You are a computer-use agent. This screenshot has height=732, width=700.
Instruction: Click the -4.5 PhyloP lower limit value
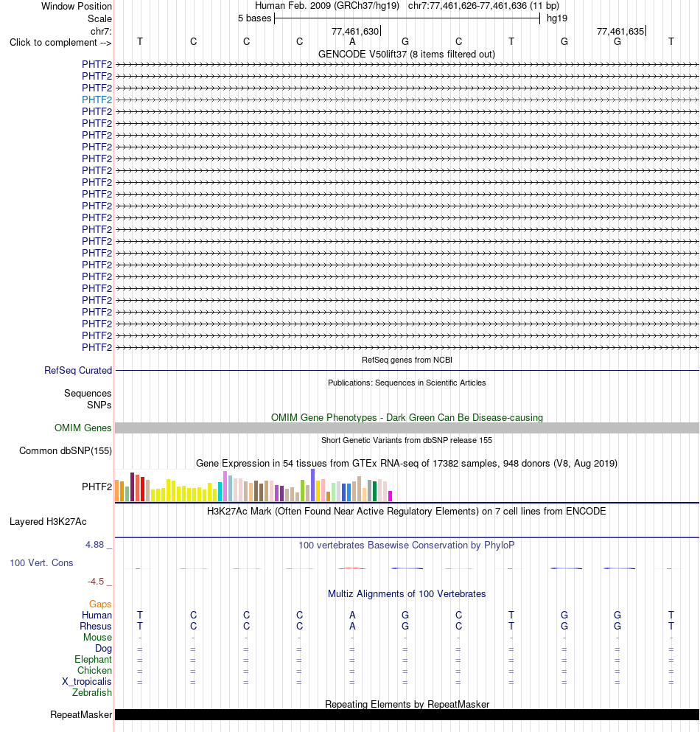[x=96, y=581]
